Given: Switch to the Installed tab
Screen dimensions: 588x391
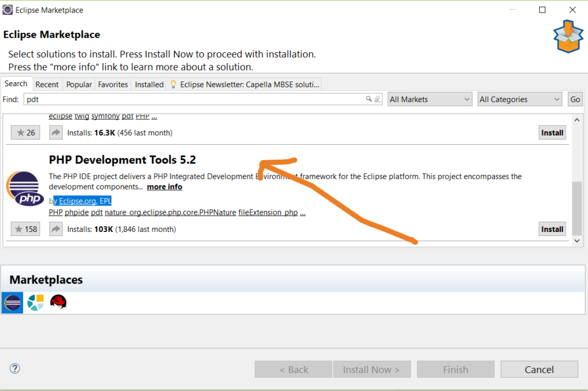Looking at the screenshot, I should click(148, 84).
